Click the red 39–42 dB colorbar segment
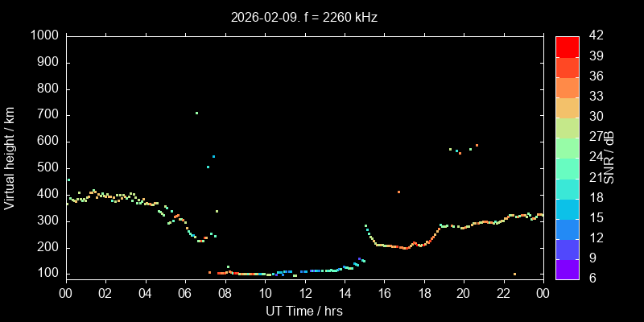The height and width of the screenshot is (322, 644). click(567, 46)
